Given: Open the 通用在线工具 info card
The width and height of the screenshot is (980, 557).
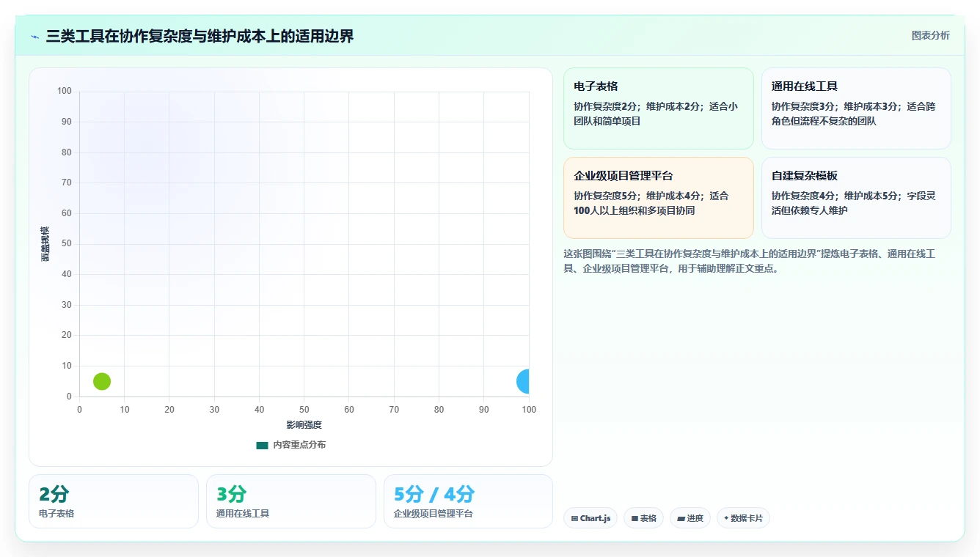Looking at the screenshot, I should (856, 108).
